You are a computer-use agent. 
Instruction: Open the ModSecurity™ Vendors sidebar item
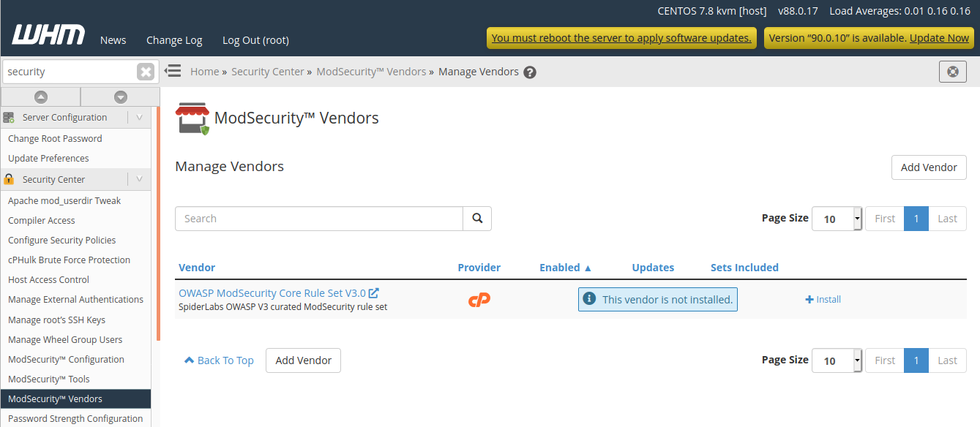pos(76,399)
